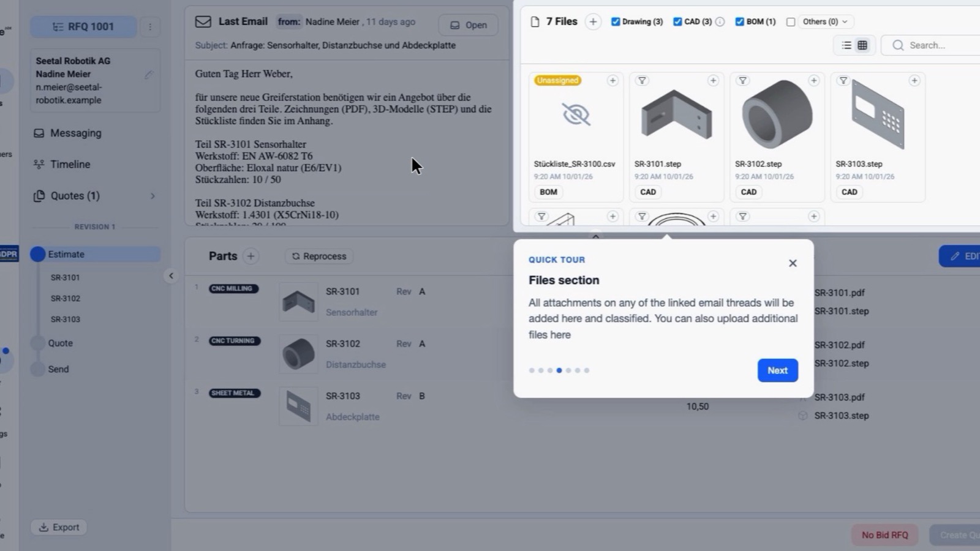Add a file with the plus icon next to 7 Files
Image resolution: width=980 pixels, height=551 pixels.
click(593, 22)
